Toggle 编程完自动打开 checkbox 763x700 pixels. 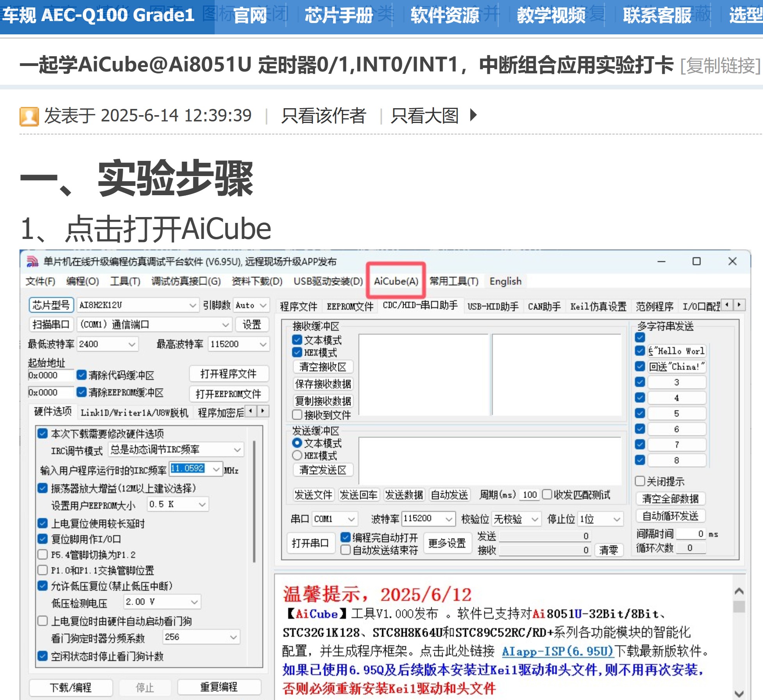345,537
